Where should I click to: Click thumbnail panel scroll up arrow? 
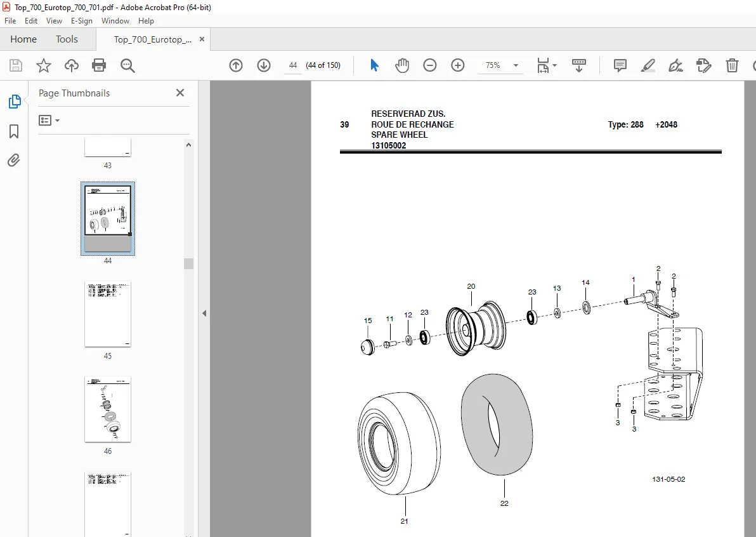point(188,145)
